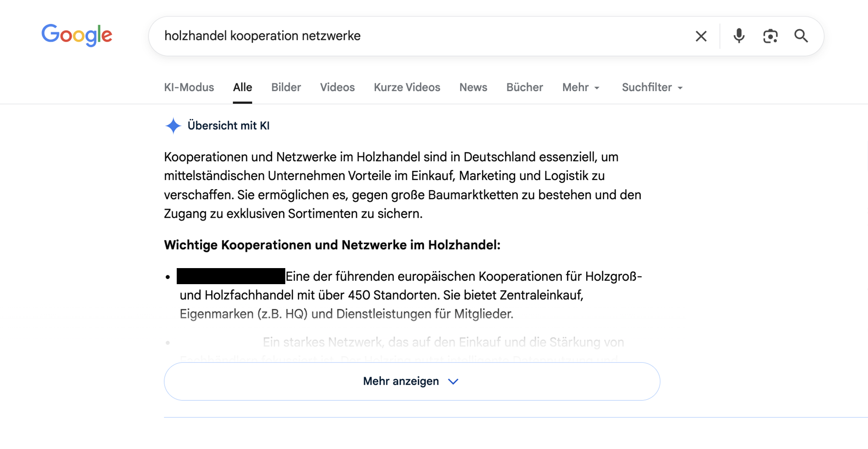This screenshot has width=868, height=449.
Task: Click the blue sparkle AI overview icon
Action: (173, 126)
